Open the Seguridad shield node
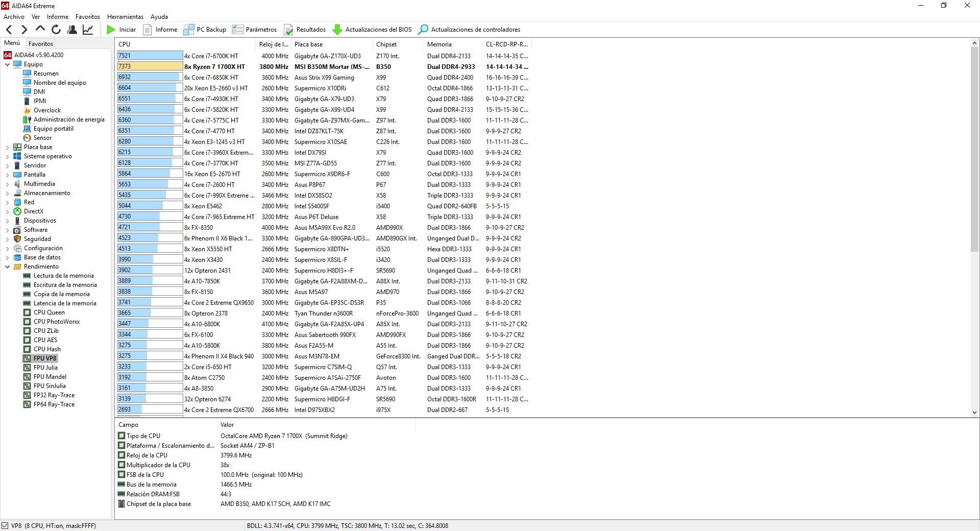This screenshot has height=531, width=980. click(32, 239)
